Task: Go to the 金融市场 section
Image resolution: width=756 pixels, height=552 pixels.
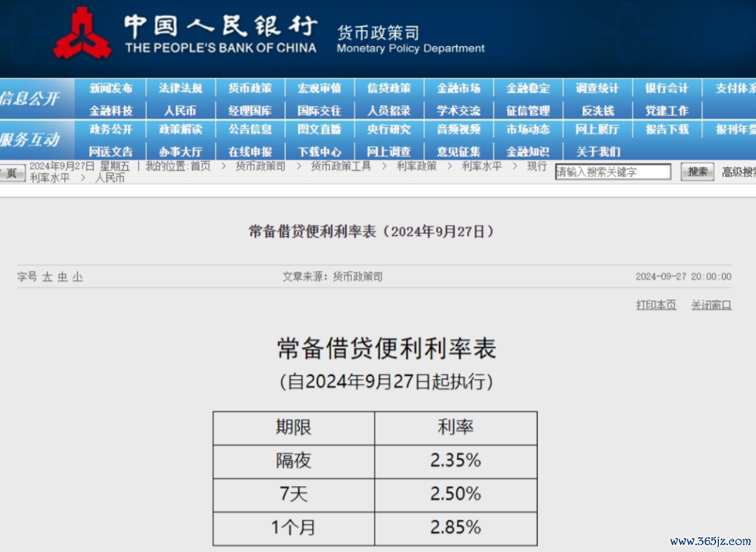Action: coord(458,88)
